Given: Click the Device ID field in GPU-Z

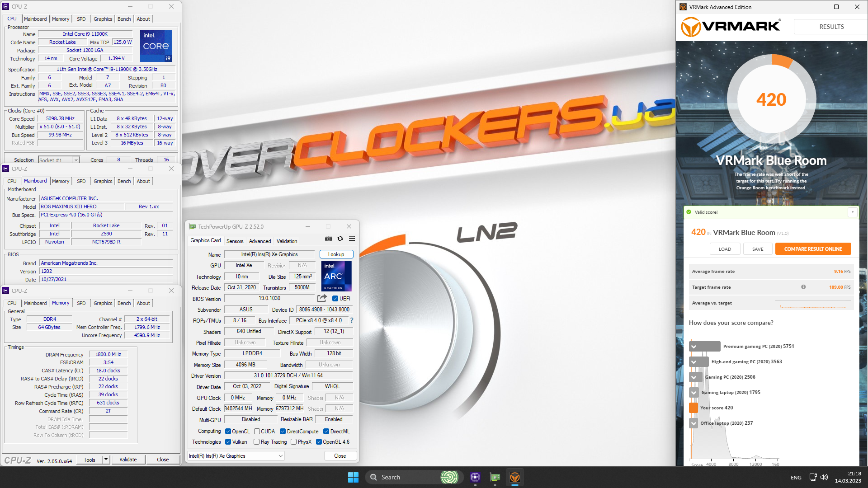Looking at the screenshot, I should (x=324, y=310).
